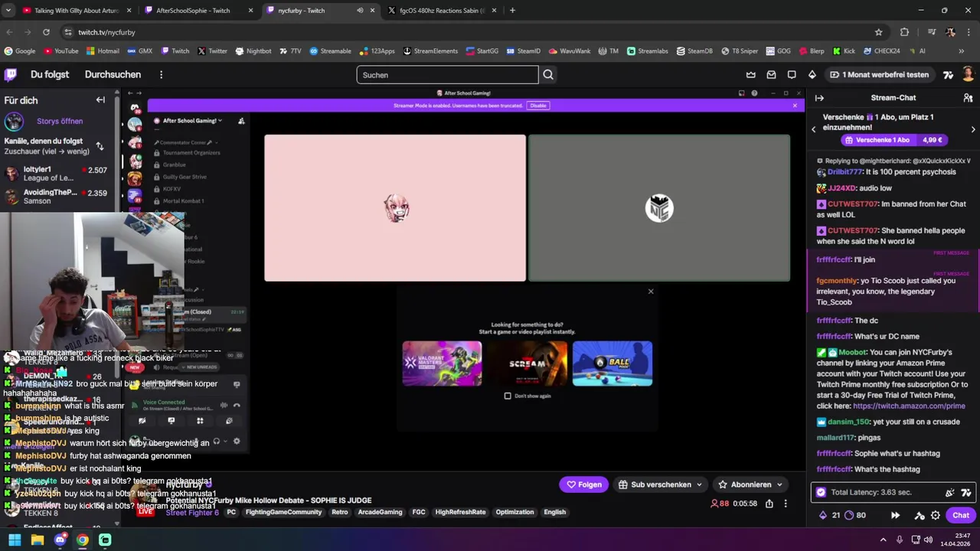
Task: Expand the Sub verschenken dropdown
Action: tap(698, 484)
